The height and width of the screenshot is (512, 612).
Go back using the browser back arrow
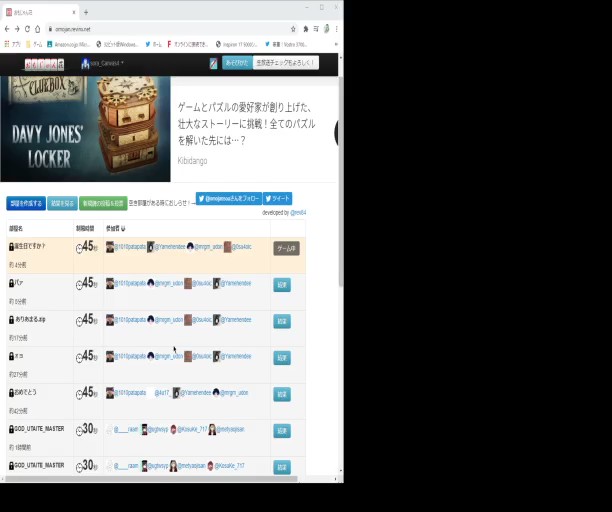(x=7, y=29)
